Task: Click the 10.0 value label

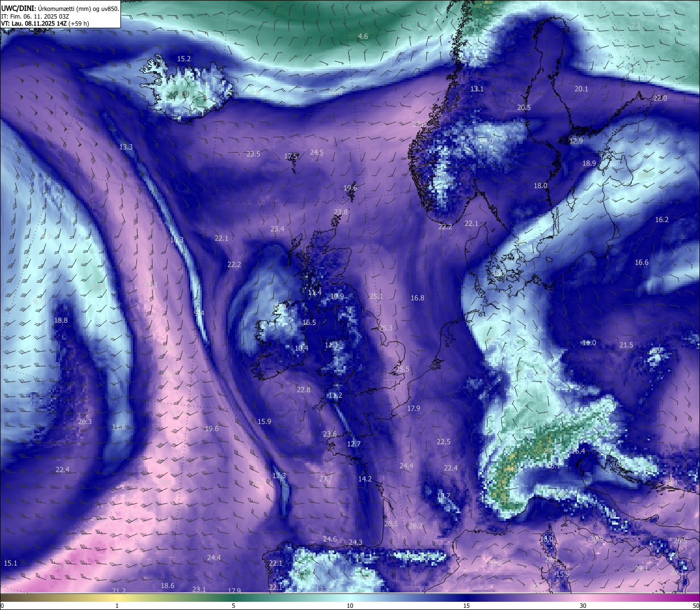Action: point(546,538)
